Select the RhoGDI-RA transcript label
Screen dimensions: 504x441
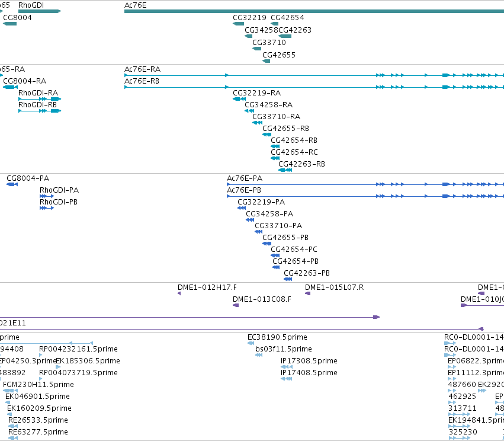click(38, 93)
